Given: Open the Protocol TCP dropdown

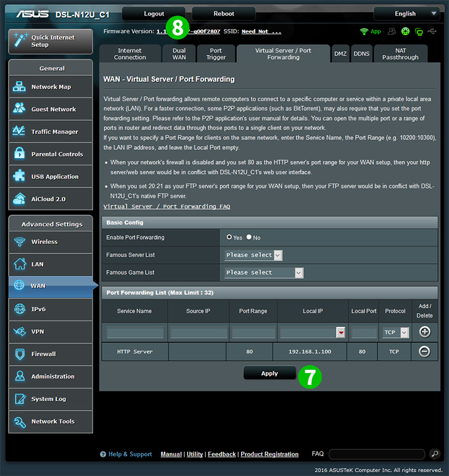Looking at the screenshot, I should 395,332.
